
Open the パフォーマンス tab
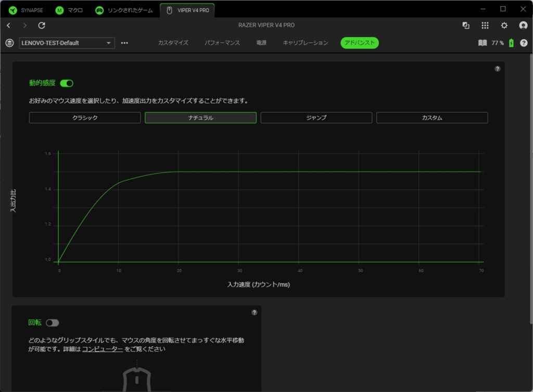(222, 43)
